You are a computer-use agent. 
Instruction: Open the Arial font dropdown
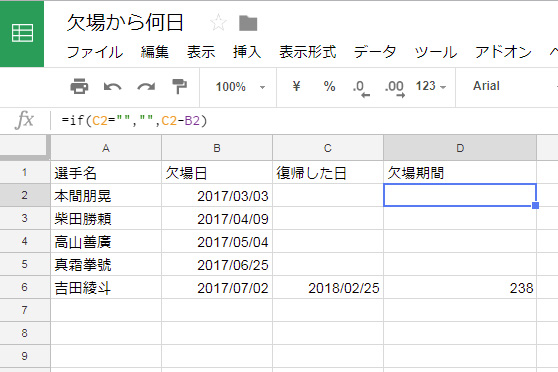point(486,86)
